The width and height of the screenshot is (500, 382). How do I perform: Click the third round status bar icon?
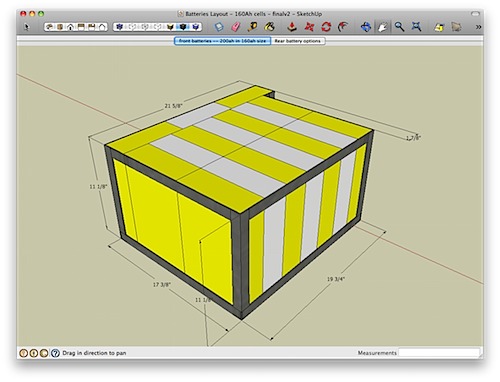(x=44, y=353)
